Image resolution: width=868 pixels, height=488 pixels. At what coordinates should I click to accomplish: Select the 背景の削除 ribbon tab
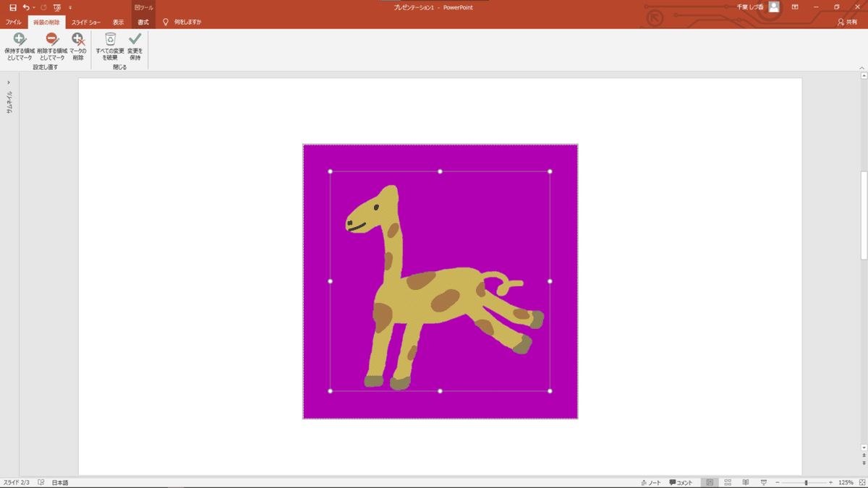(x=46, y=22)
